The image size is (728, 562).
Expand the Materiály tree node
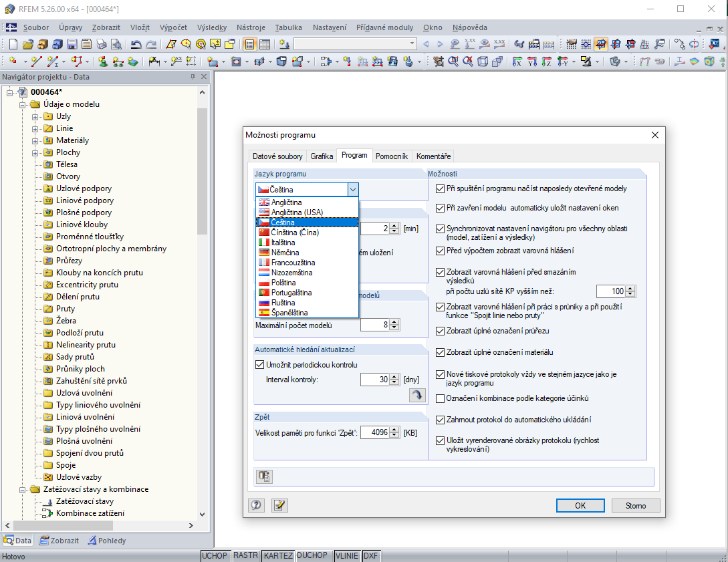click(x=35, y=140)
